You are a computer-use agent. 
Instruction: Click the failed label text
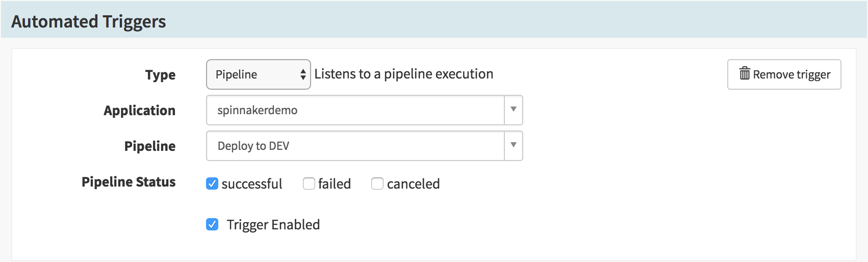point(335,184)
